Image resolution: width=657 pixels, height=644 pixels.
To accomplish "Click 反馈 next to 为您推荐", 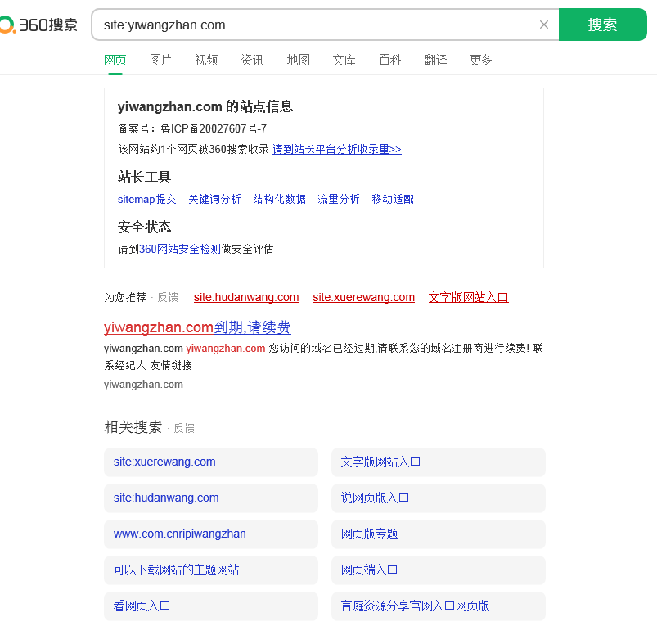I will (168, 298).
